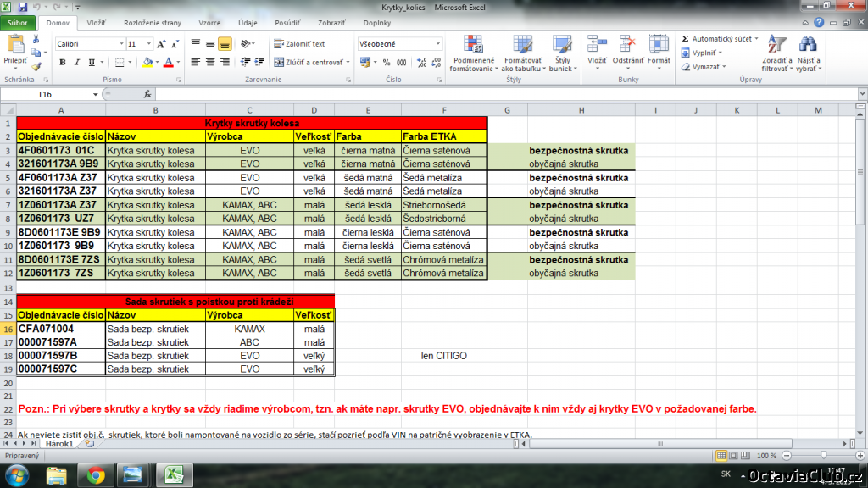
Task: Click the Prilepiť paste icon
Action: pos(15,44)
